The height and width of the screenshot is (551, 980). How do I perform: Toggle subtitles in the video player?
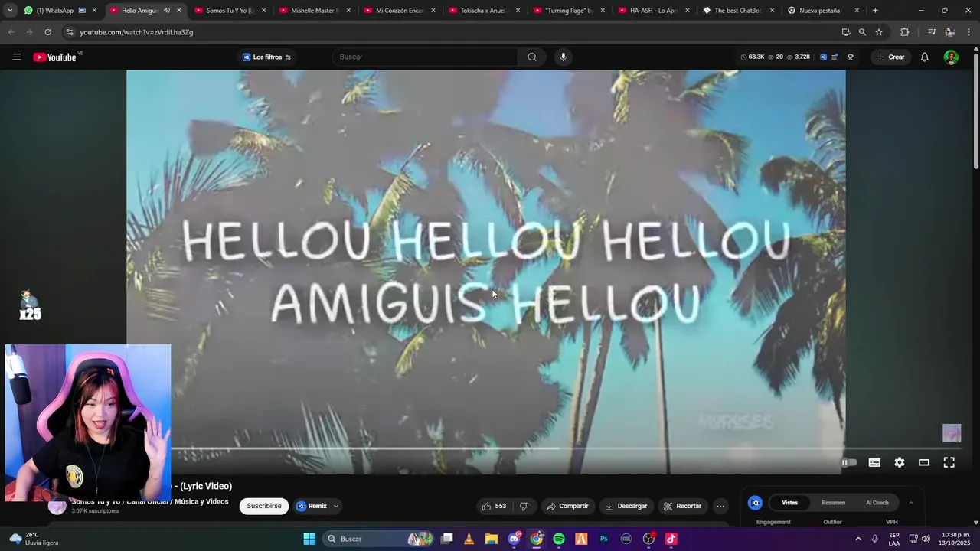(874, 462)
